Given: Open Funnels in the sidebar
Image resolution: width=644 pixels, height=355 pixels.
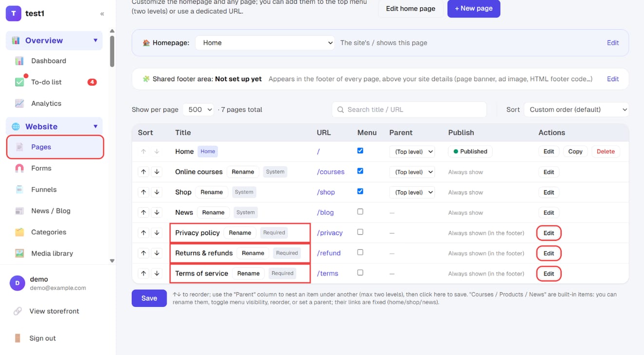Looking at the screenshot, I should click(x=44, y=189).
